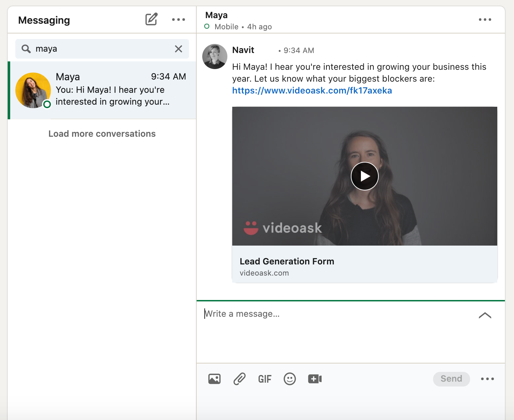Click the 9:34 AM timestamp on Navit's message

[299, 51]
